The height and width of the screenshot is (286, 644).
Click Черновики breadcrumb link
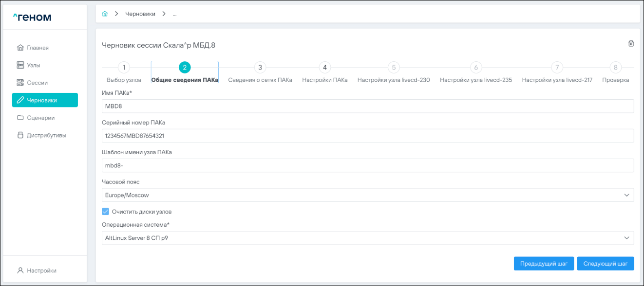(140, 14)
